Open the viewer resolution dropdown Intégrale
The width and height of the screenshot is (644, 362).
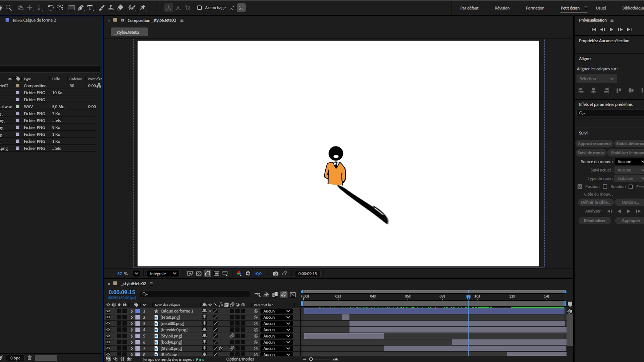coord(163,274)
